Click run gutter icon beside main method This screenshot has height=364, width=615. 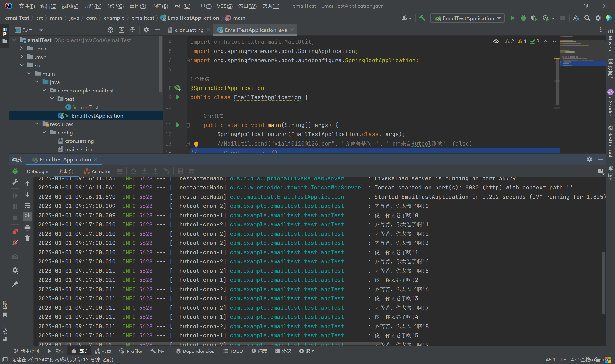pos(178,125)
